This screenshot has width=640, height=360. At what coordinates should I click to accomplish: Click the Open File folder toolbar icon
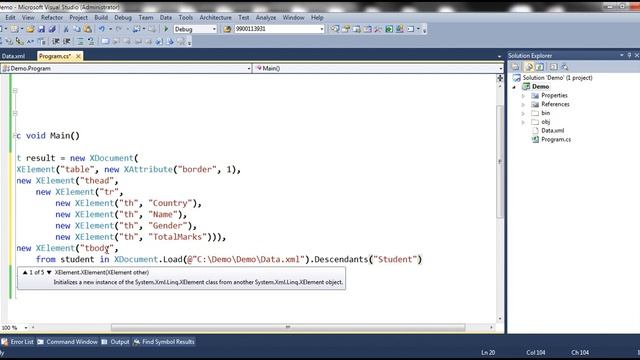click(30, 29)
